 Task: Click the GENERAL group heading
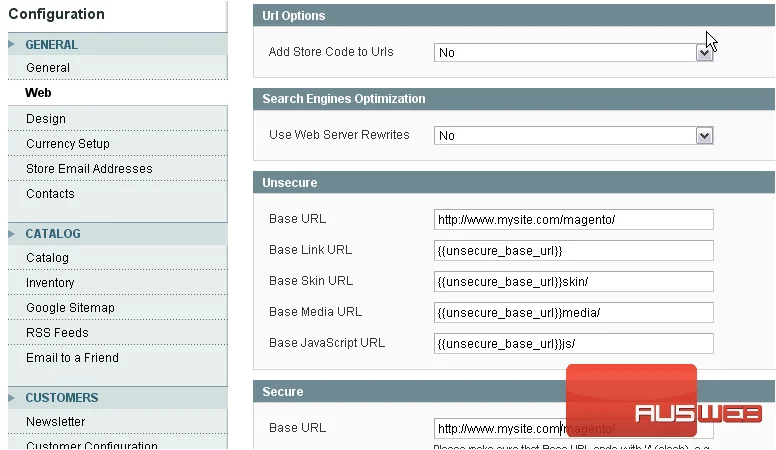[51, 45]
